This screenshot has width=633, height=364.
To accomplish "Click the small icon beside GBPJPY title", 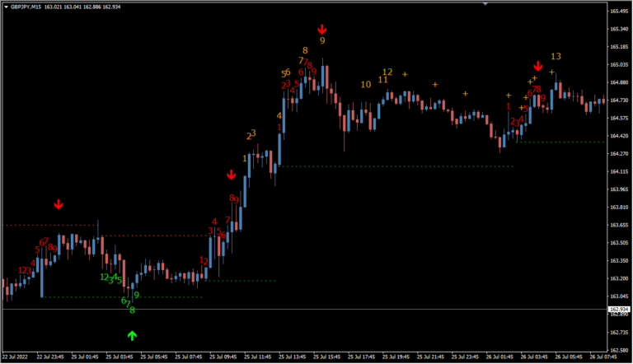I will 5,7.
